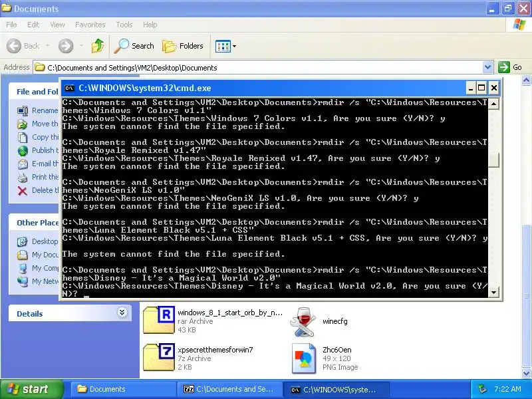Expand the address bar dropdown
532x399 pixels.
pos(487,67)
